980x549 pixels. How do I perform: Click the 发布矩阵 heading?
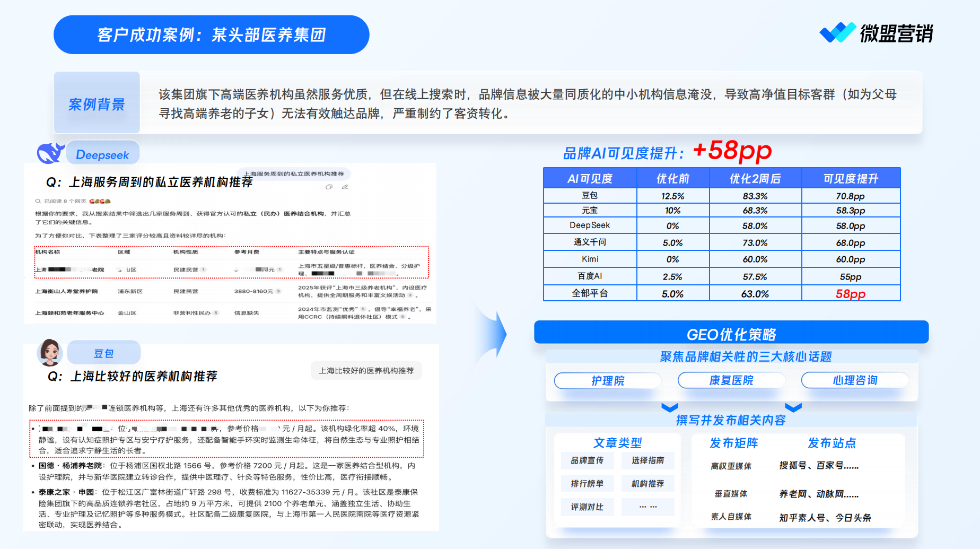click(x=733, y=443)
